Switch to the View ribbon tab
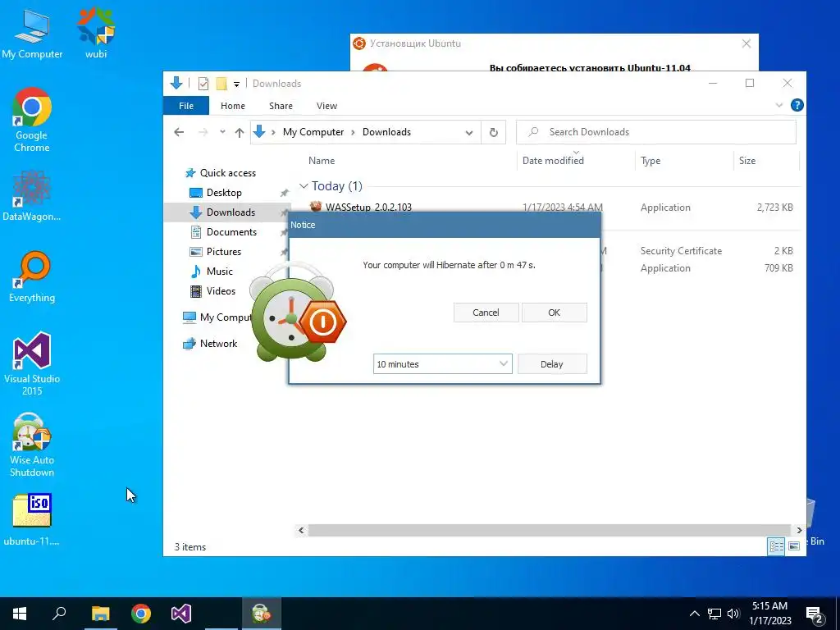 [326, 106]
